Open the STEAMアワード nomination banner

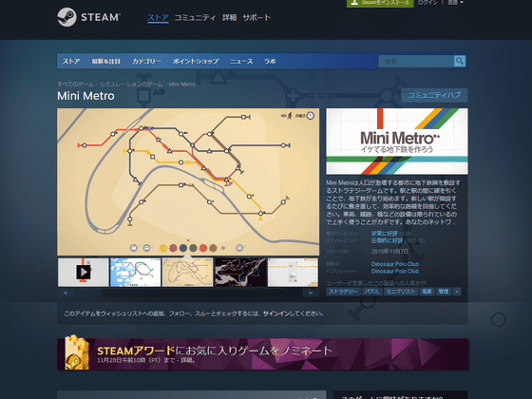(x=262, y=353)
